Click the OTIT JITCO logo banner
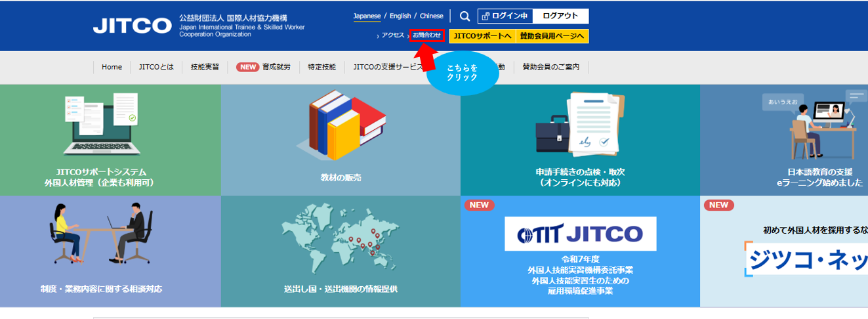Viewport: 868px width, 319px height. pyautogui.click(x=581, y=234)
